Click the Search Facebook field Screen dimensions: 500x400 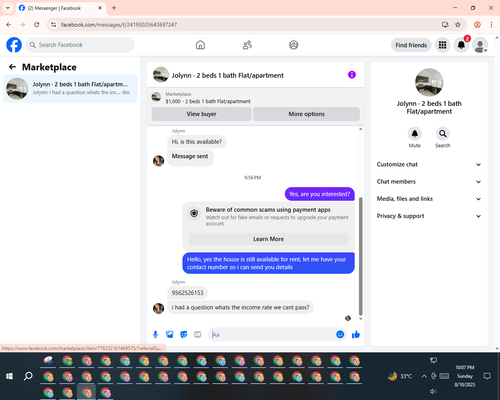(x=80, y=45)
